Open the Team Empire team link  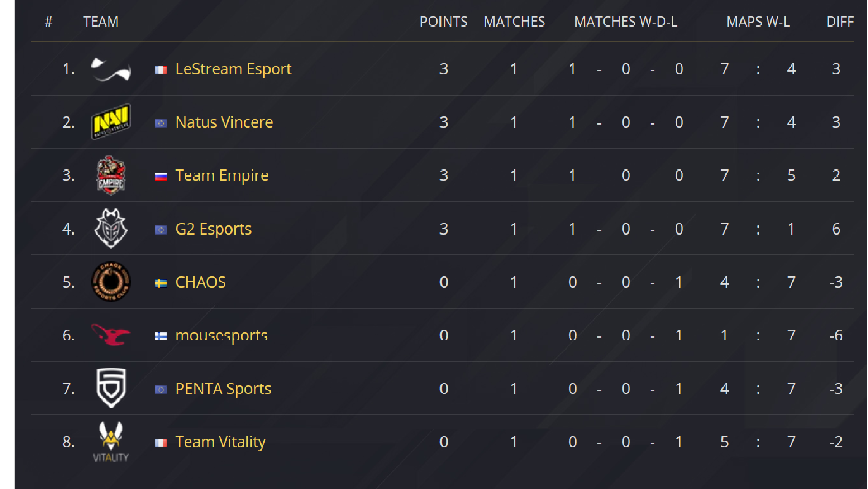pyautogui.click(x=222, y=175)
